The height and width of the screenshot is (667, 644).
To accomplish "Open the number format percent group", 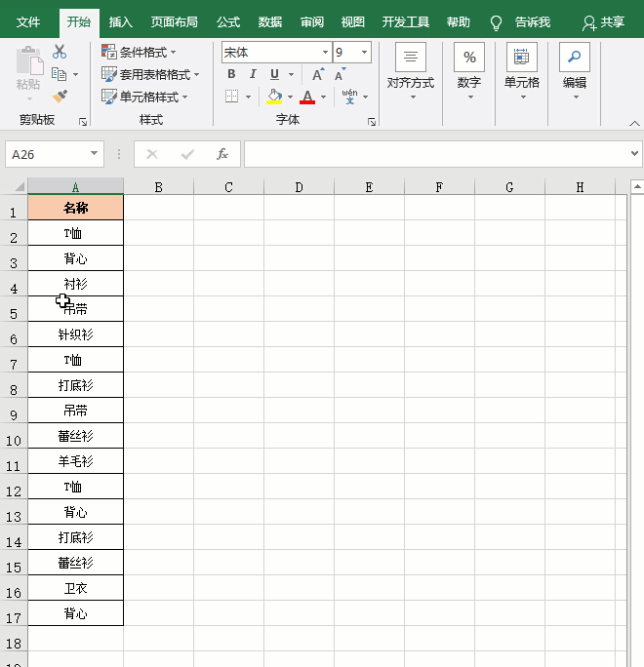I will (x=469, y=70).
